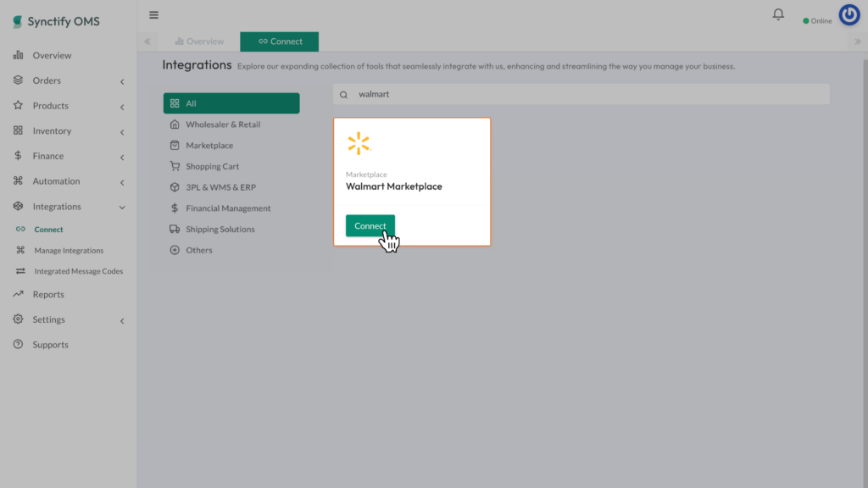Expand the Finance submenu chevron
The width and height of the screenshot is (868, 488).
[122, 158]
